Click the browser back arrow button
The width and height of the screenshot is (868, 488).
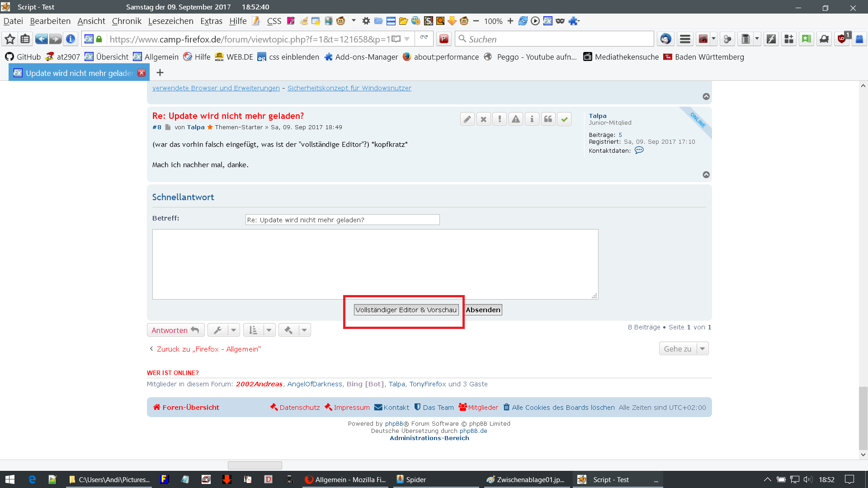[x=41, y=39]
